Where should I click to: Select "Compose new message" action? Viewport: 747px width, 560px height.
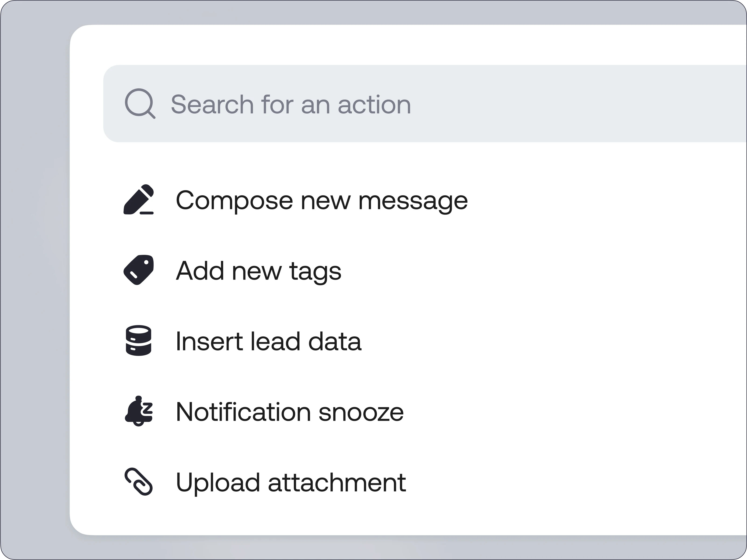(322, 200)
